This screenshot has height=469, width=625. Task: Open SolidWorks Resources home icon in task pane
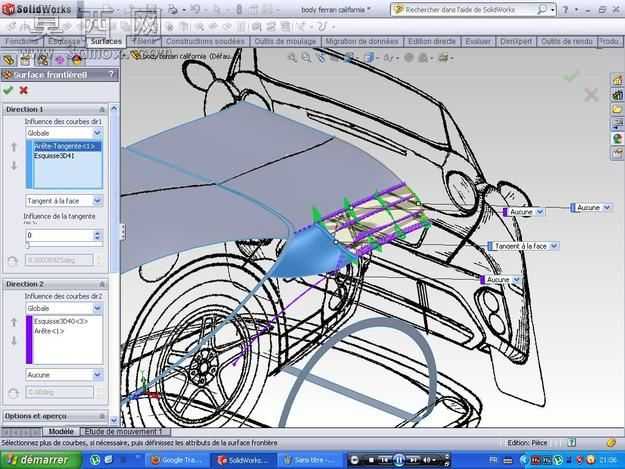[617, 80]
